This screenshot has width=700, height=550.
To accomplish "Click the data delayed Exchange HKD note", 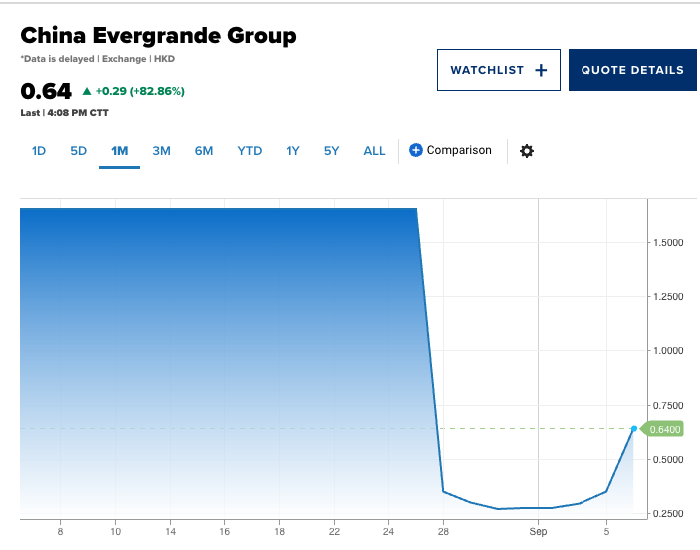I will pos(98,59).
